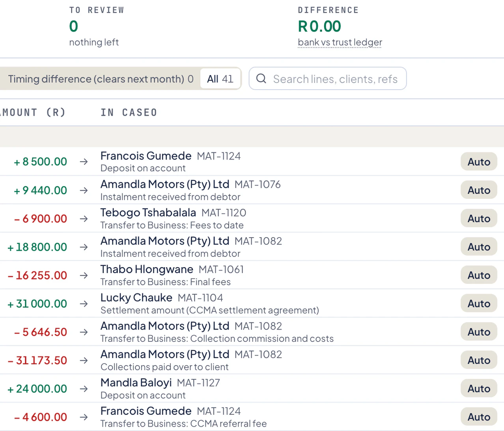Click arrow icon beside +9 440.00
The image size is (504, 431).
pos(84,190)
